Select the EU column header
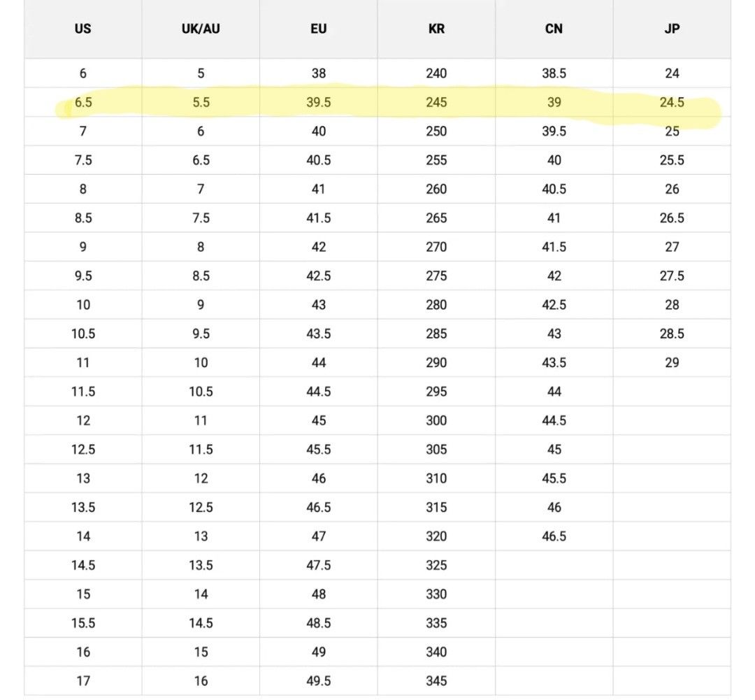 (318, 29)
